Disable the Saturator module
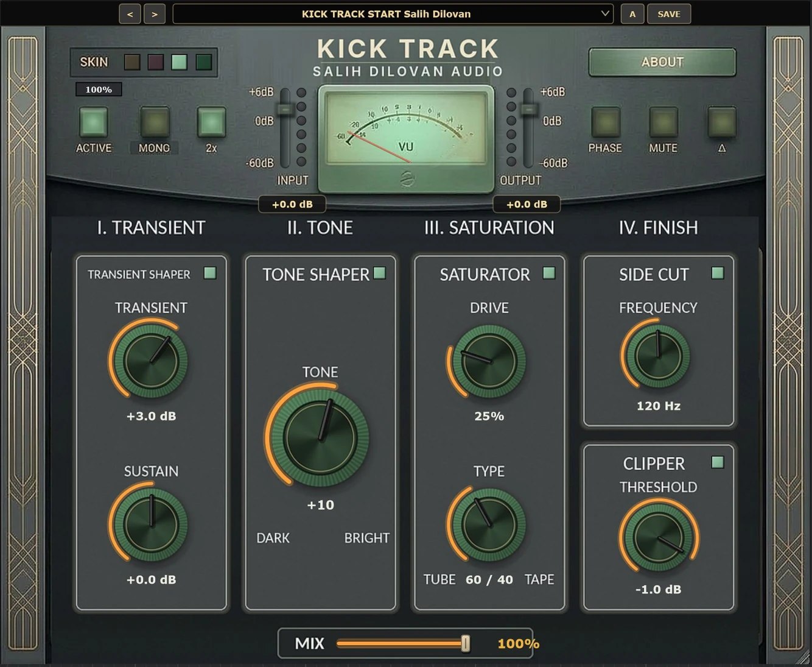Viewport: 812px width, 667px height. pyautogui.click(x=549, y=274)
